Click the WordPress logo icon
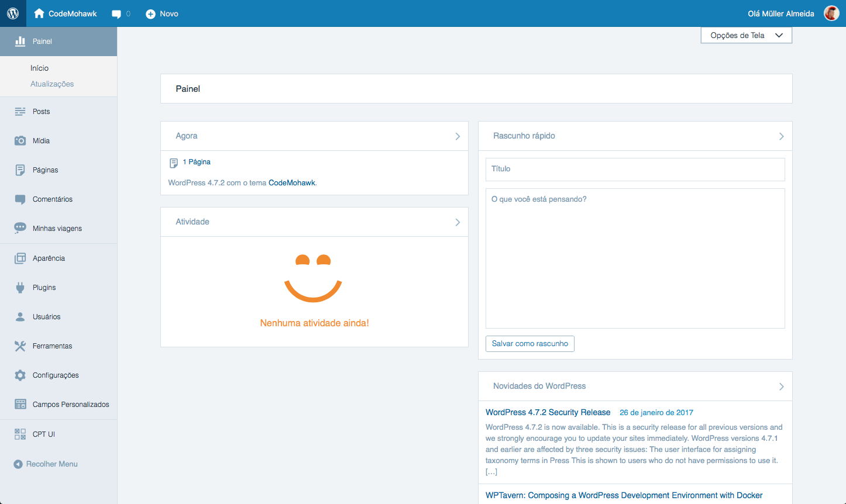The height and width of the screenshot is (504, 846). pyautogui.click(x=13, y=13)
